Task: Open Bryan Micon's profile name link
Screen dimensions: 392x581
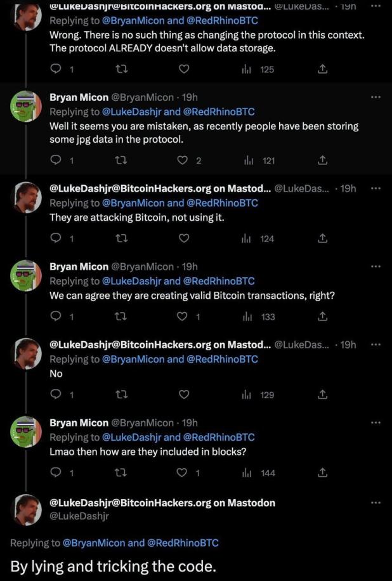Action: (x=79, y=98)
